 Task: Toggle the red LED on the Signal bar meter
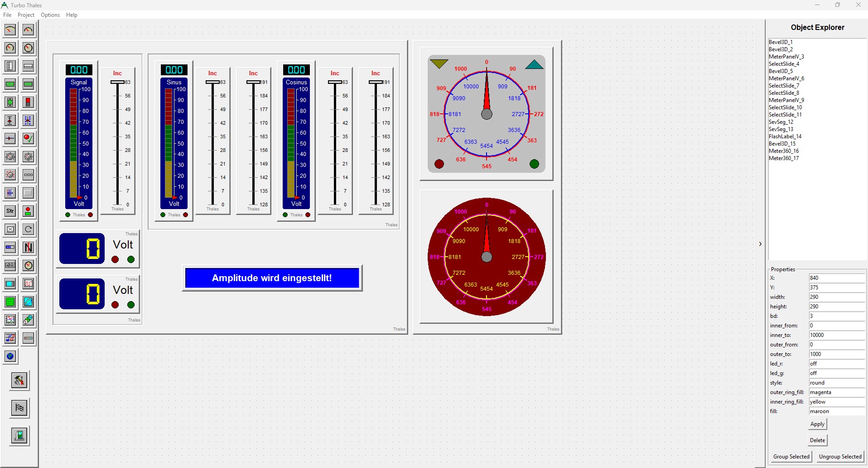click(89, 214)
